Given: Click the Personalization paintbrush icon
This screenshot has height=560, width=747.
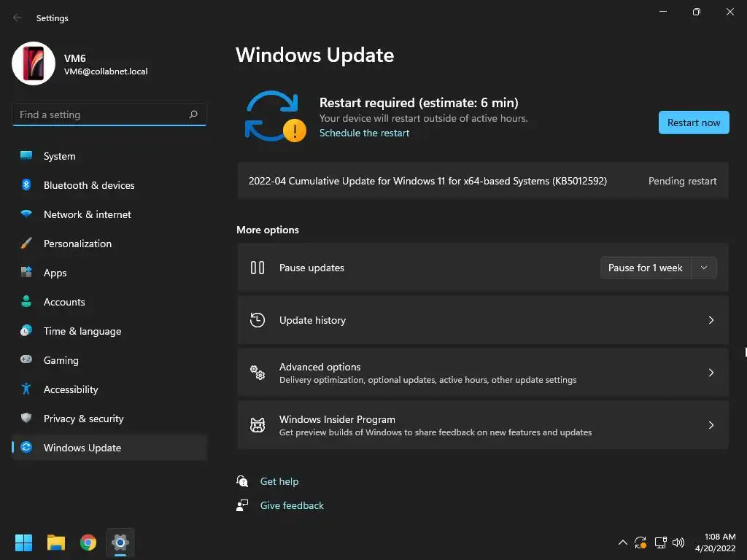Looking at the screenshot, I should click(x=26, y=244).
